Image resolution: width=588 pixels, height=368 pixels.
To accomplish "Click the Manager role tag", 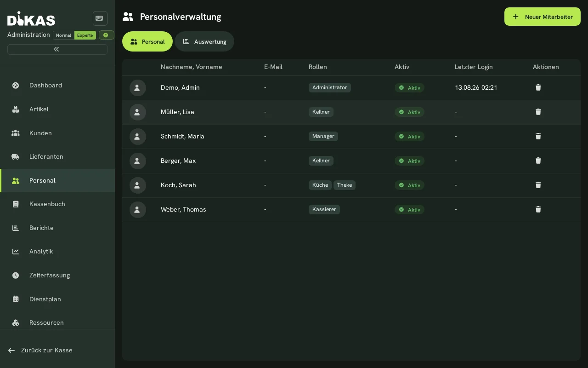I will point(323,136).
